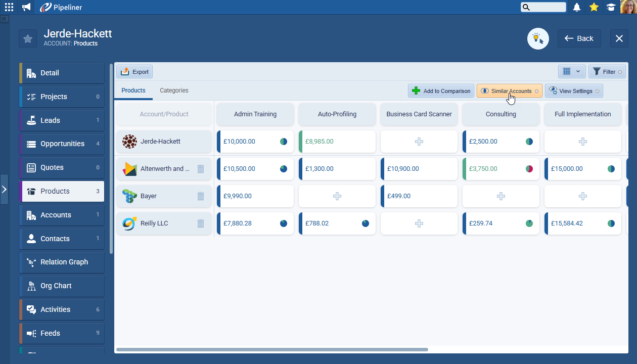Click the graduation cap learning icon
637x364 pixels.
pyautogui.click(x=611, y=7)
